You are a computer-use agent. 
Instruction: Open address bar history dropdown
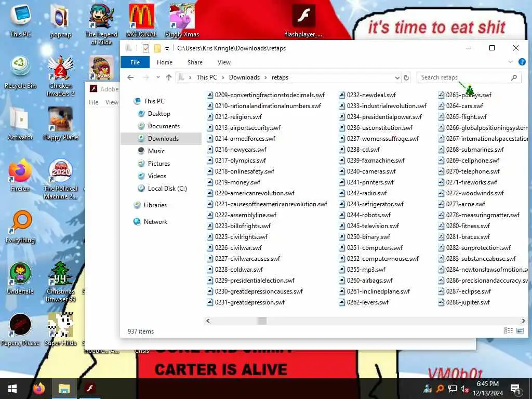point(397,78)
